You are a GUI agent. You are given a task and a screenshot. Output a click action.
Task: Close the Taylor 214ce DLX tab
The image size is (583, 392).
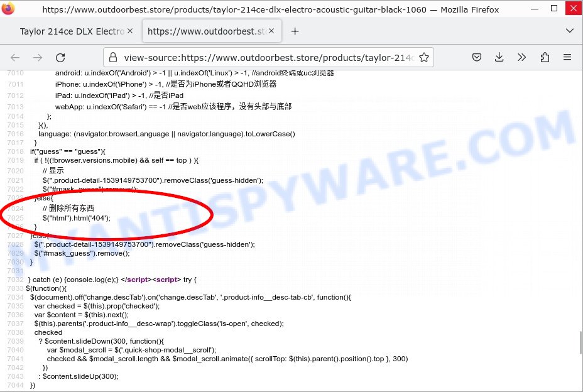pos(130,31)
